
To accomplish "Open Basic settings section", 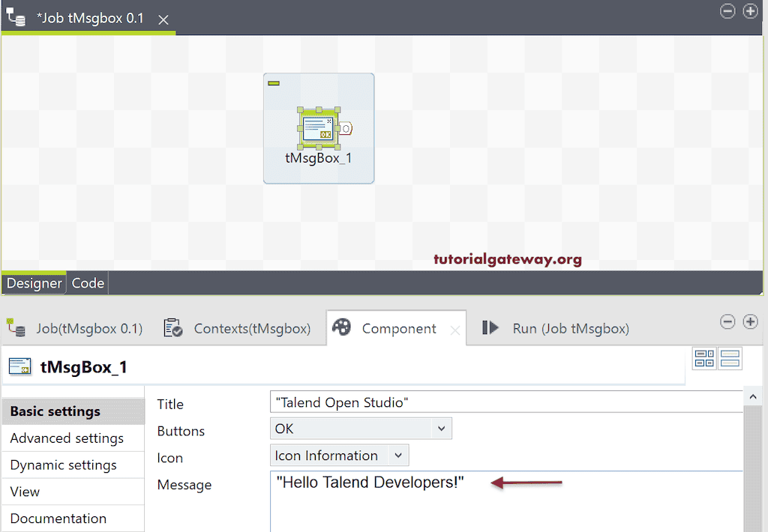I will pyautogui.click(x=73, y=411).
